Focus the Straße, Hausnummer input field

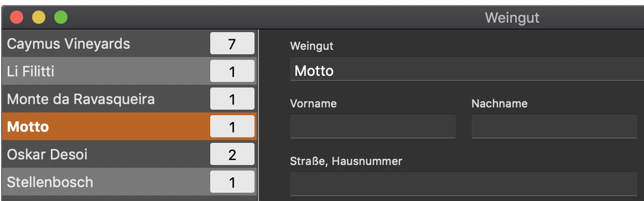click(x=463, y=184)
